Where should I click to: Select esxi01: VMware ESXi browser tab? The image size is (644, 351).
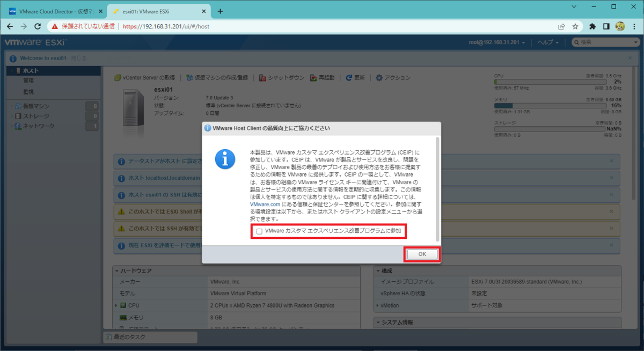tap(158, 11)
